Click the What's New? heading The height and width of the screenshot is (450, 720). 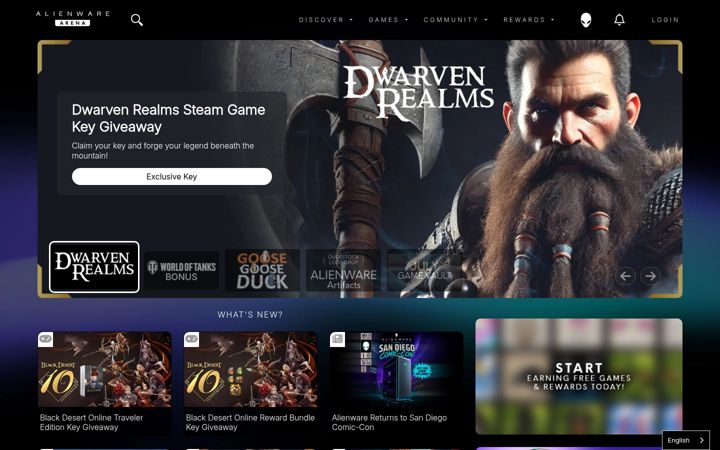[x=250, y=315]
